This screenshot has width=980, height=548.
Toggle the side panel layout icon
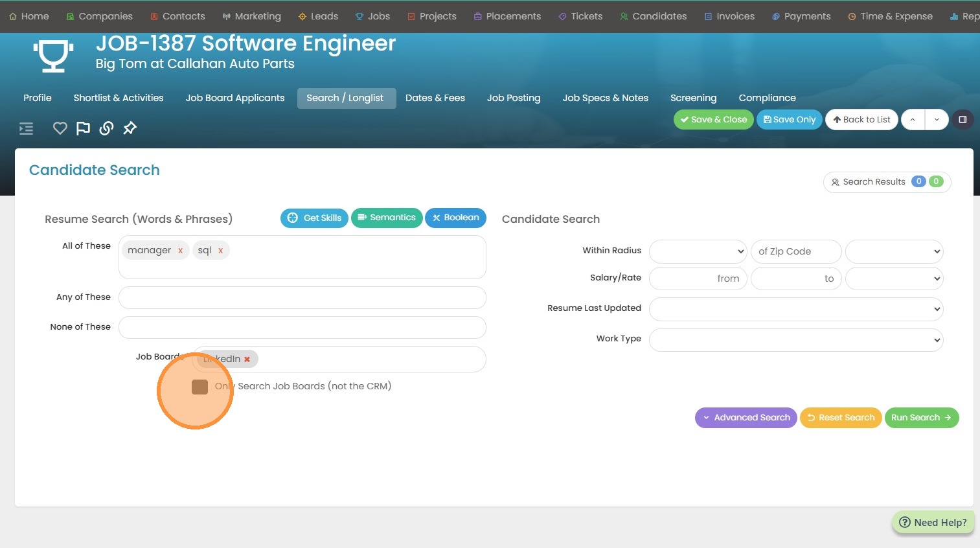click(x=963, y=120)
